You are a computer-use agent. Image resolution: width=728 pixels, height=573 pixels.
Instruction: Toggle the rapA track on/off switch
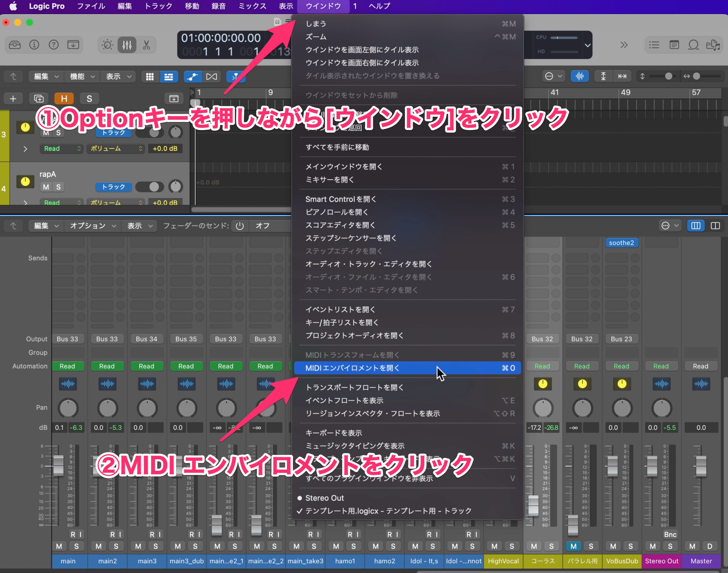coord(150,187)
